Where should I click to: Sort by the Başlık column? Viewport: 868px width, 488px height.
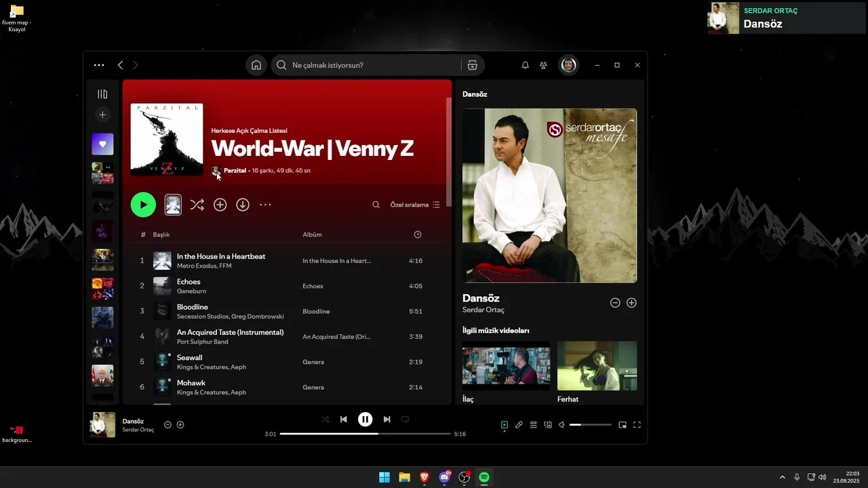(161, 235)
